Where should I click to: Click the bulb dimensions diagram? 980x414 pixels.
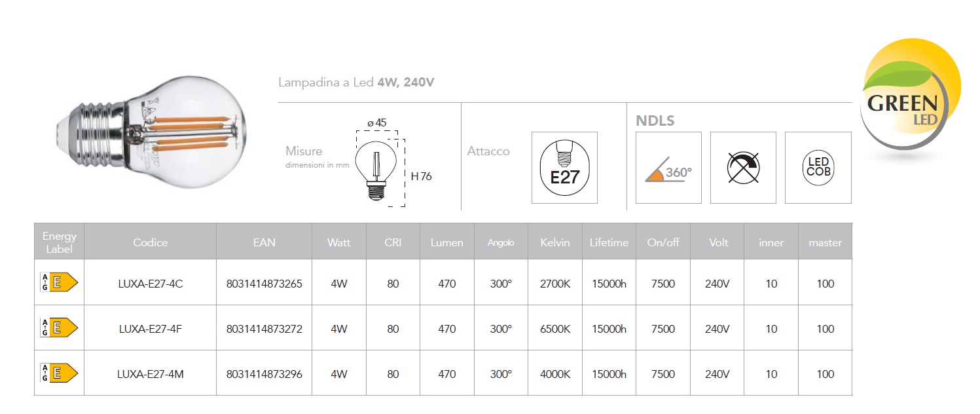tap(387, 163)
